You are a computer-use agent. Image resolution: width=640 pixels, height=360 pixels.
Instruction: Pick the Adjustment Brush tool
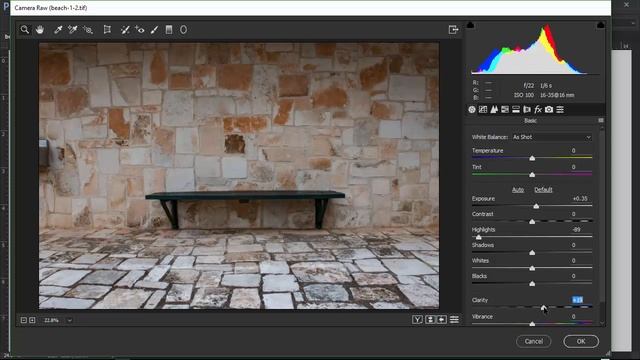[x=154, y=30]
